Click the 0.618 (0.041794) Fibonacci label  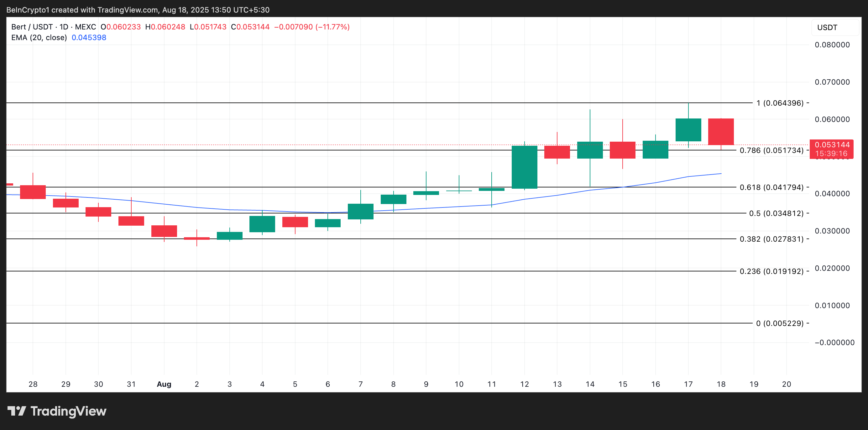tap(771, 187)
